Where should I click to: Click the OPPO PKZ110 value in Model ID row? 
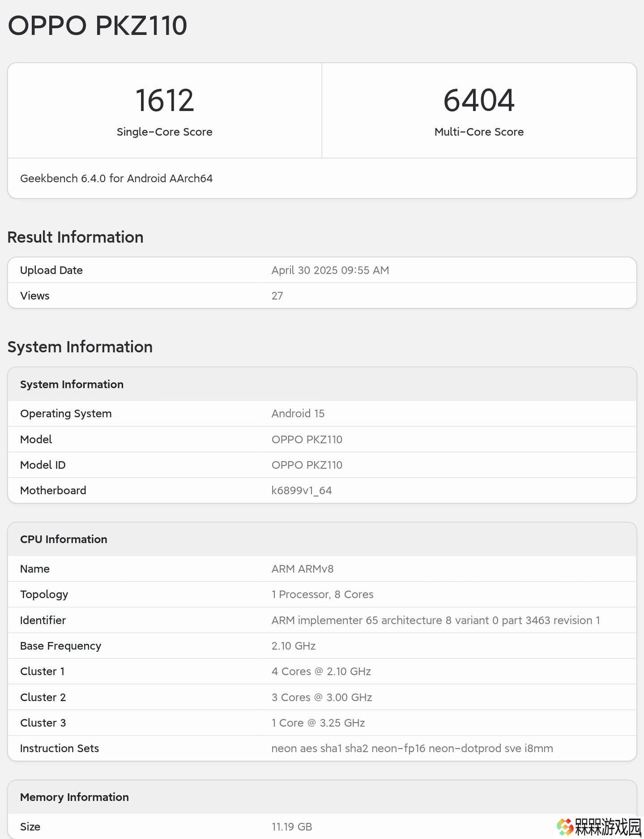[307, 465]
